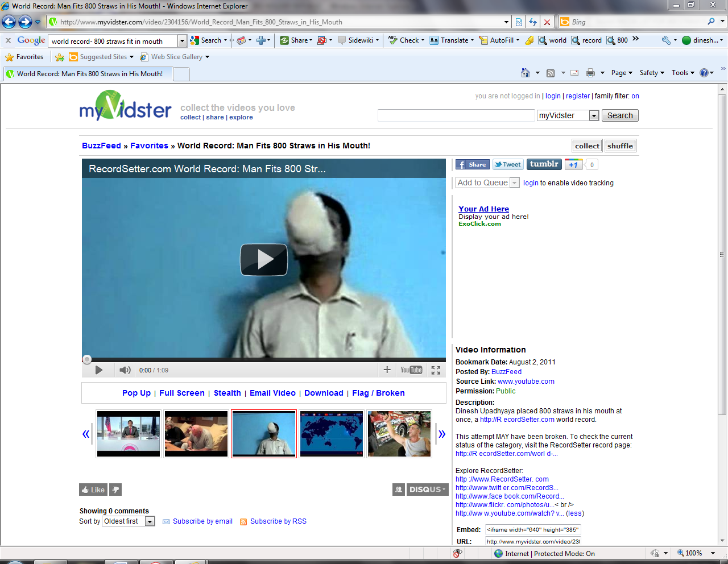Select the World Record browser tab
The height and width of the screenshot is (564, 728).
tap(87, 74)
